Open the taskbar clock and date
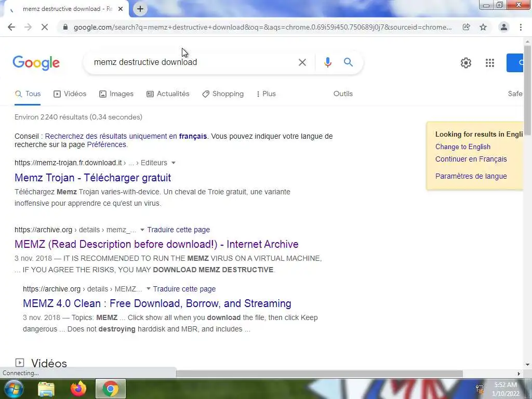This screenshot has width=532, height=399. [506, 389]
